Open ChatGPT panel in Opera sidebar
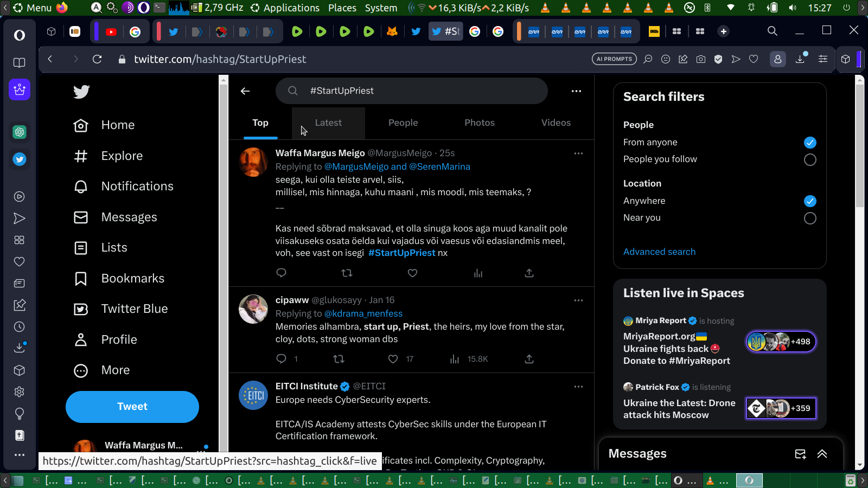This screenshot has width=868, height=488. coord(20,132)
